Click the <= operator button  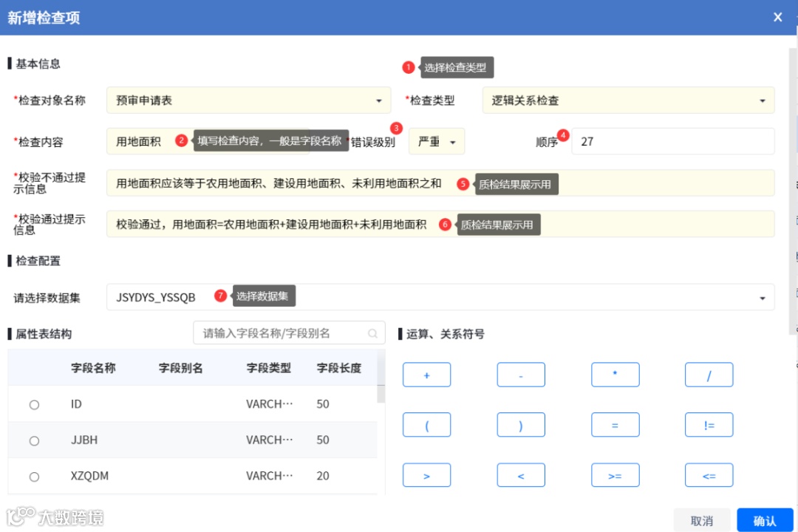[x=709, y=475]
